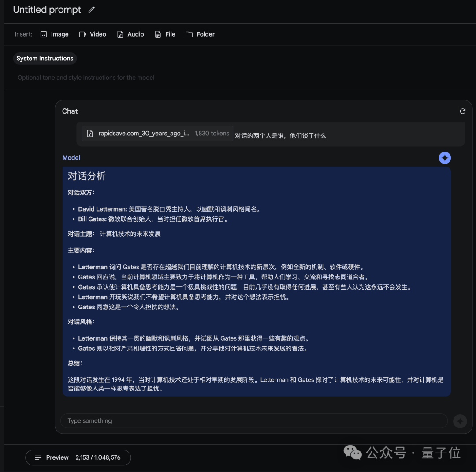
Task: Insert an Image into the prompt
Action: tap(54, 34)
